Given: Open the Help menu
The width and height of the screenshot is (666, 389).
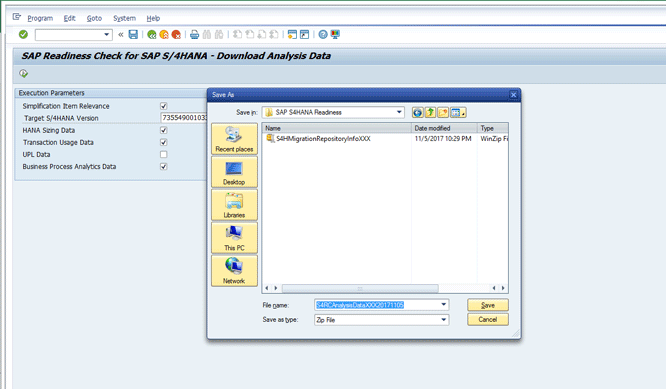Looking at the screenshot, I should pyautogui.click(x=153, y=18).
